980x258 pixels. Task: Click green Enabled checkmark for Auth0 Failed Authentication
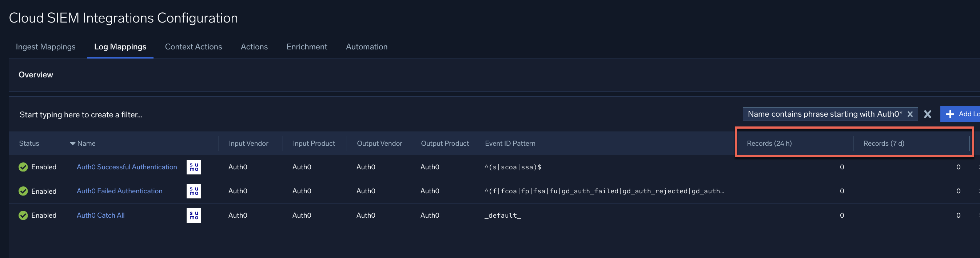click(x=23, y=191)
